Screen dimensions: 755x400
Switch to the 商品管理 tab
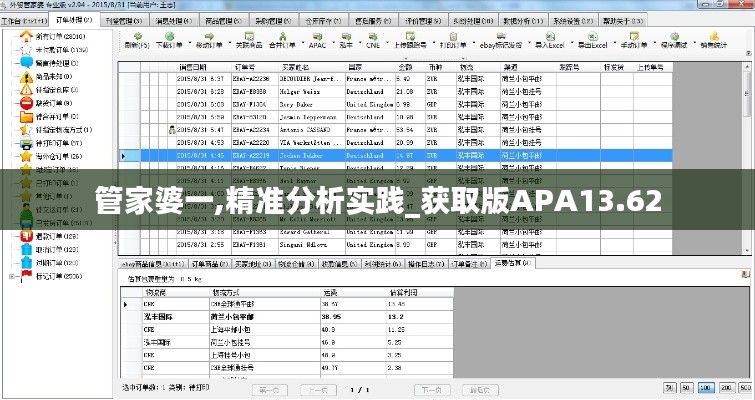[223, 21]
